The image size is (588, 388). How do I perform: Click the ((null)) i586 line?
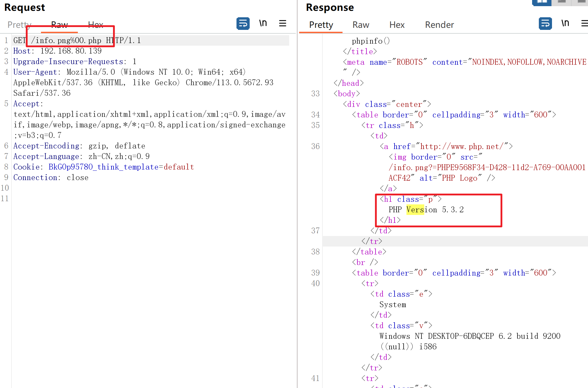pyautogui.click(x=409, y=347)
